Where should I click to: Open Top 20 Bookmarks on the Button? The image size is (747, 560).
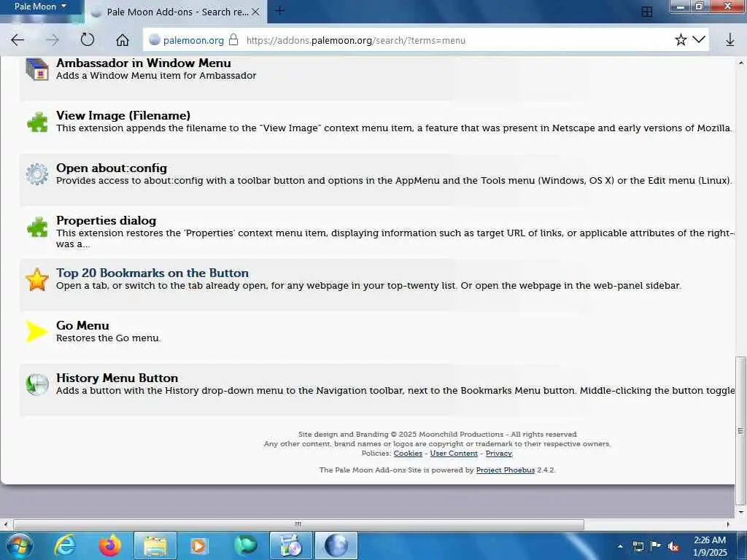(152, 273)
